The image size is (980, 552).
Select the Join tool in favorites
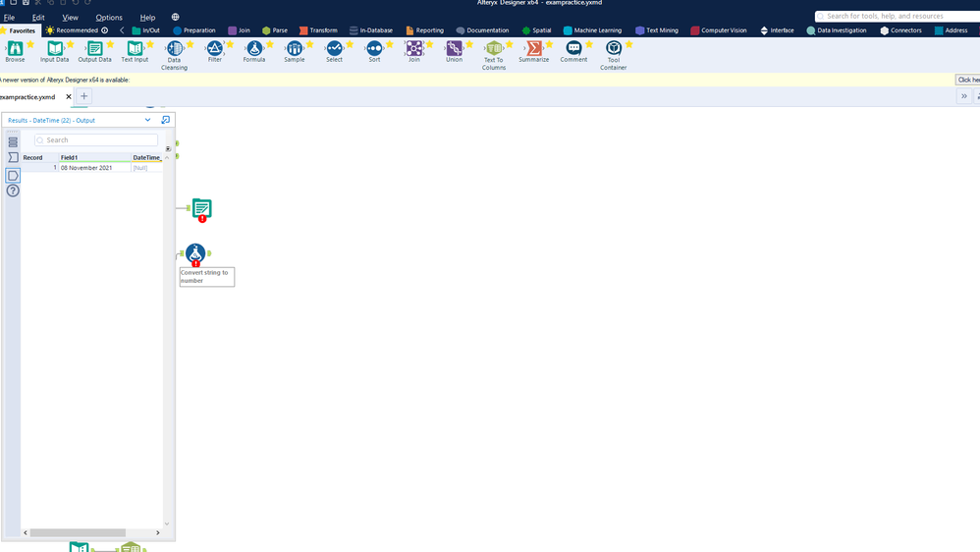[x=413, y=49]
